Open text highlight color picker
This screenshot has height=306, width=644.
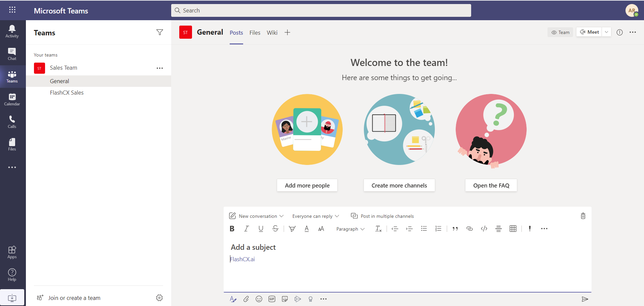click(292, 229)
